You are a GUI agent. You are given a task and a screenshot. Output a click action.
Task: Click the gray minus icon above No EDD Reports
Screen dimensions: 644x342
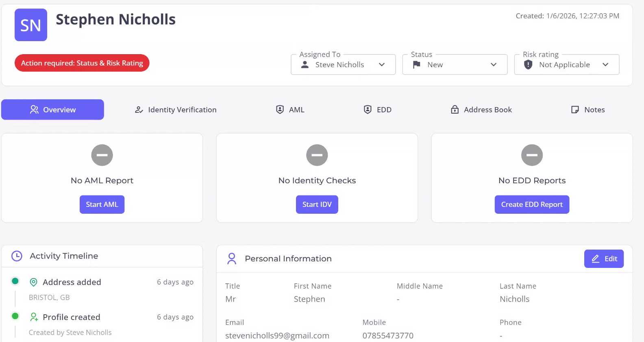click(x=532, y=155)
